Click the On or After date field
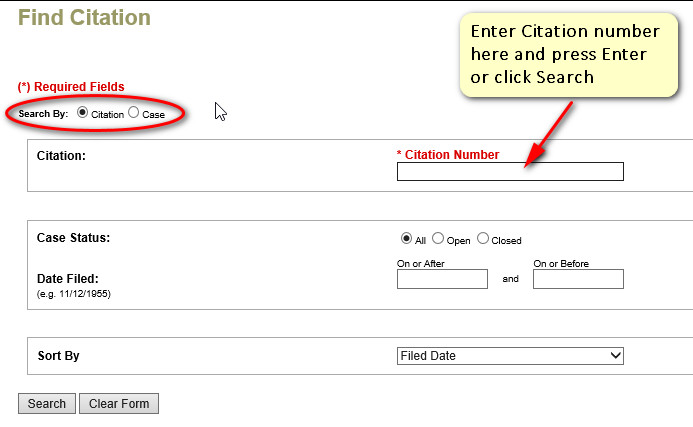The height and width of the screenshot is (427, 693). click(x=442, y=279)
